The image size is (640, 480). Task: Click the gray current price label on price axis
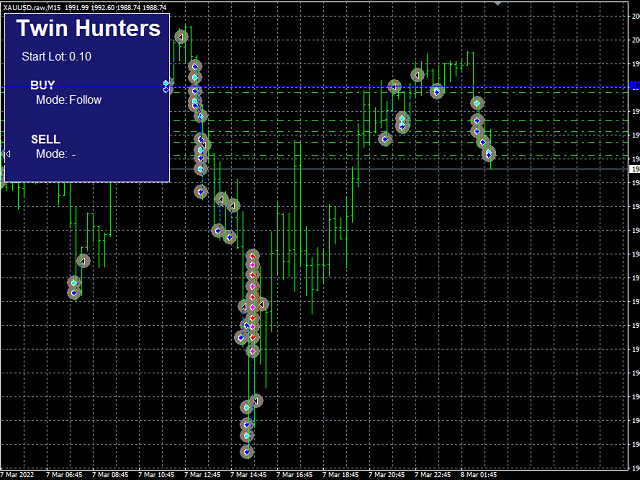coord(635,169)
